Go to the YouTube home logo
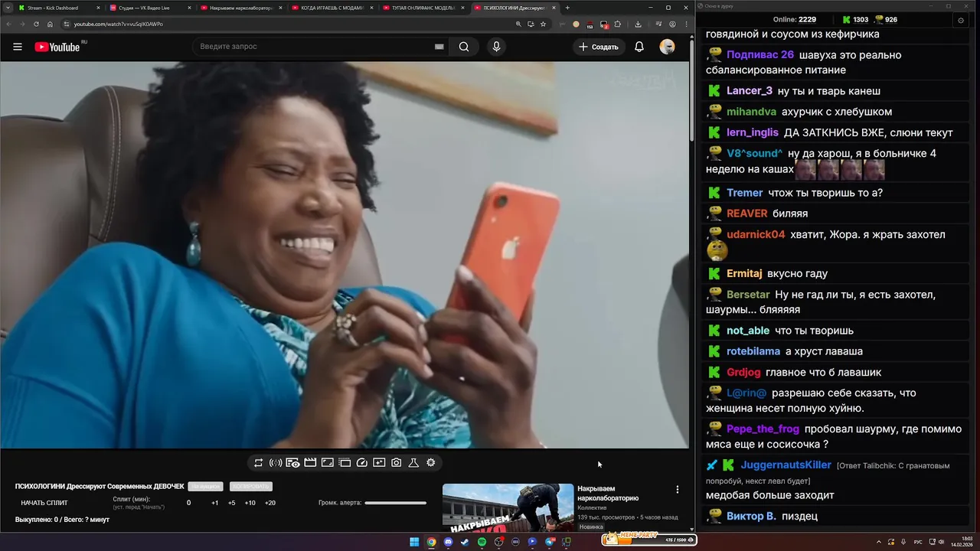Screen dimensions: 980x551 pos(57,47)
